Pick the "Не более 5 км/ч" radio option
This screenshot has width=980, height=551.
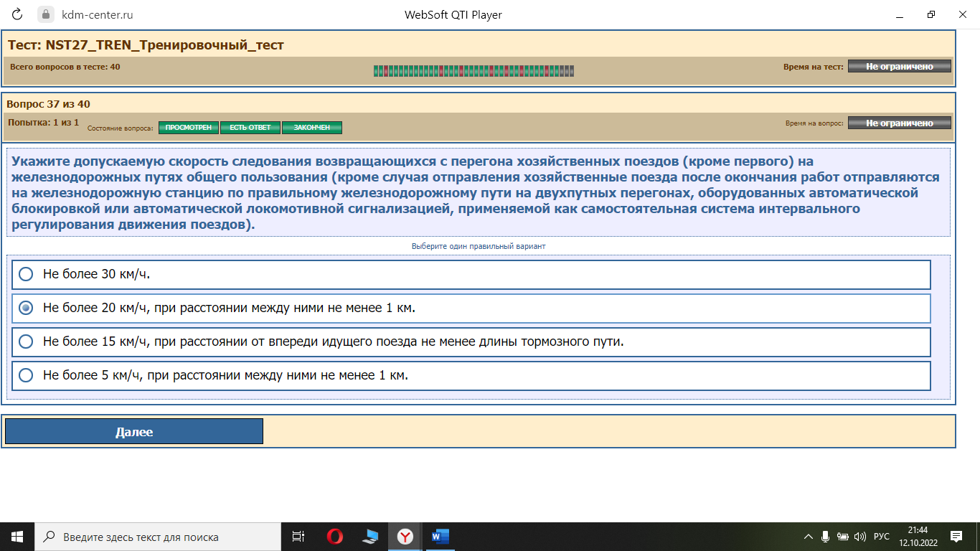click(x=26, y=375)
